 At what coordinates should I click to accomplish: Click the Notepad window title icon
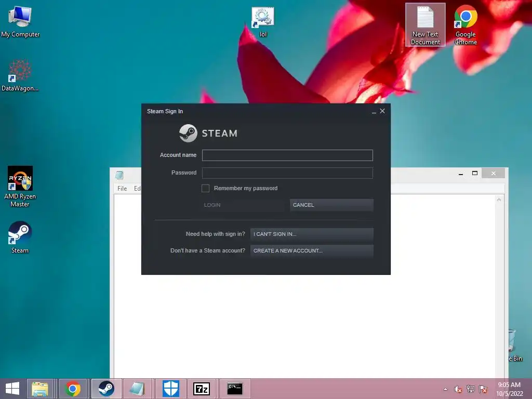coord(119,175)
